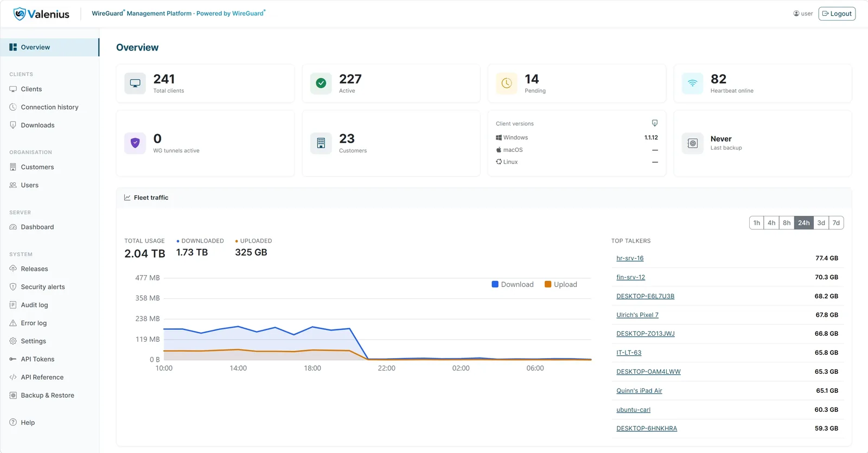
Task: Click the Releases cloud icon
Action: [x=13, y=269]
